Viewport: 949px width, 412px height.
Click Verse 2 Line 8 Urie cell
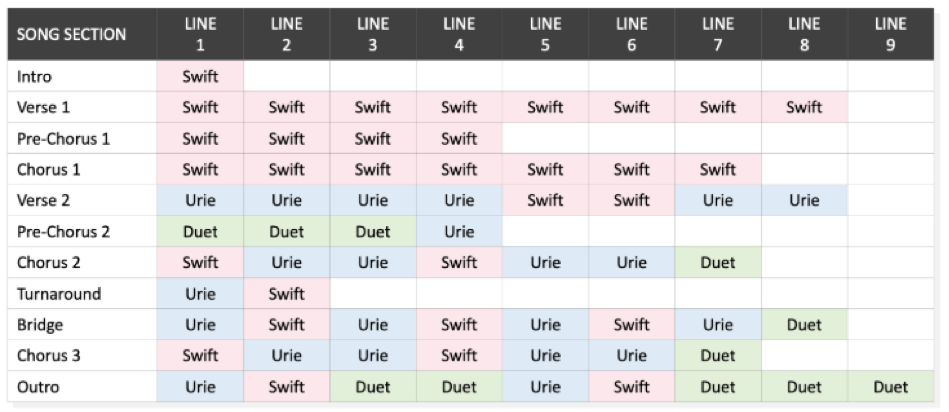coord(804,200)
